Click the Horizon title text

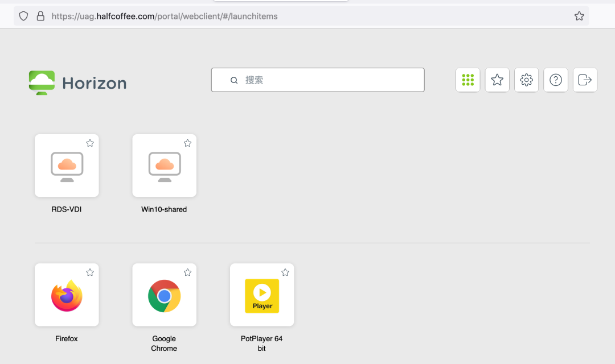(95, 83)
